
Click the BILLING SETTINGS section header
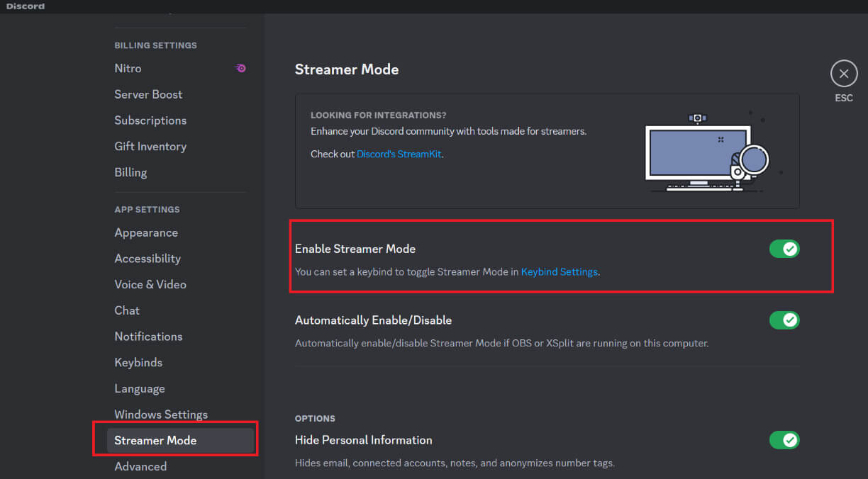click(155, 45)
